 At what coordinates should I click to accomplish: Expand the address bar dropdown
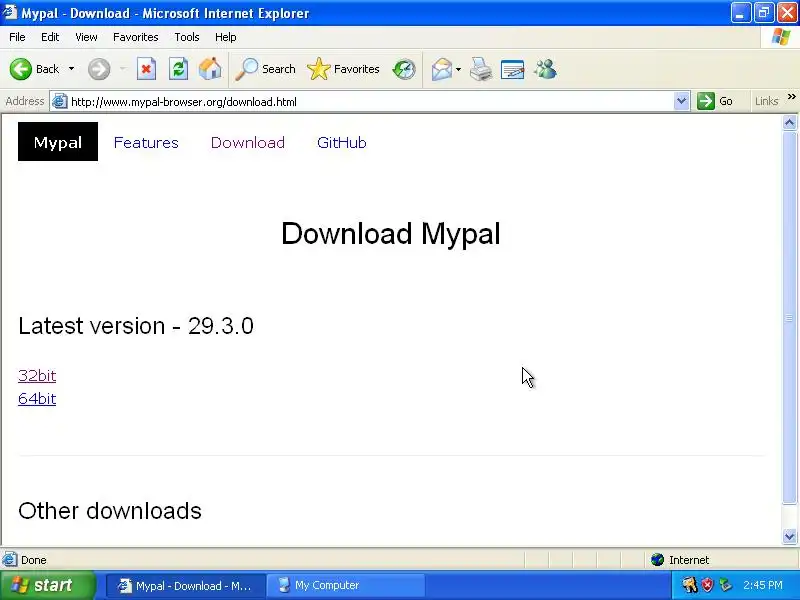[x=682, y=101]
